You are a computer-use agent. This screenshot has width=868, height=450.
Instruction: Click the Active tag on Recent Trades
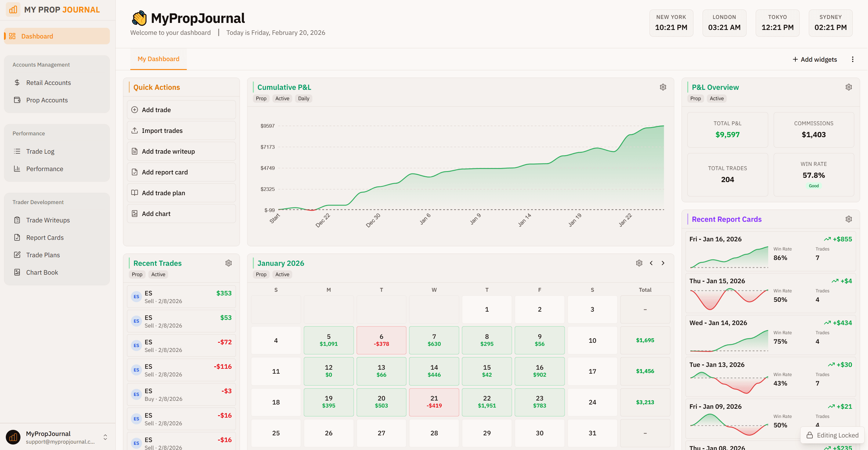pyautogui.click(x=158, y=275)
